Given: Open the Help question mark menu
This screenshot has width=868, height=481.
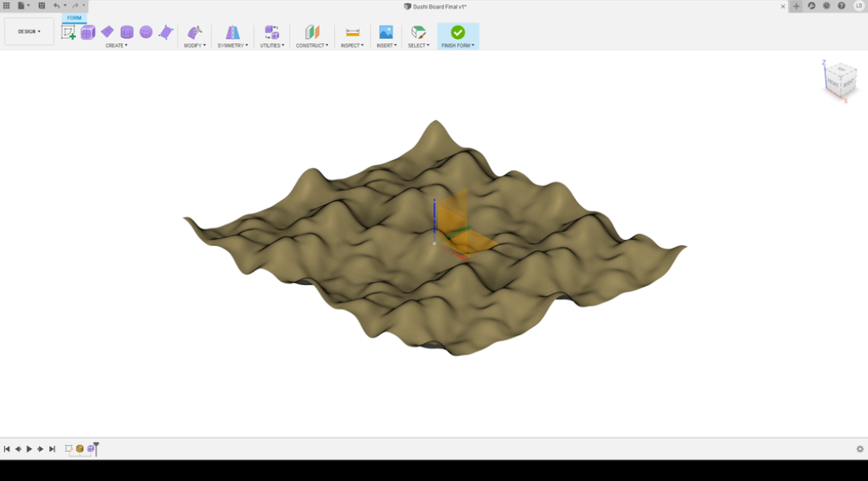Looking at the screenshot, I should [841, 6].
